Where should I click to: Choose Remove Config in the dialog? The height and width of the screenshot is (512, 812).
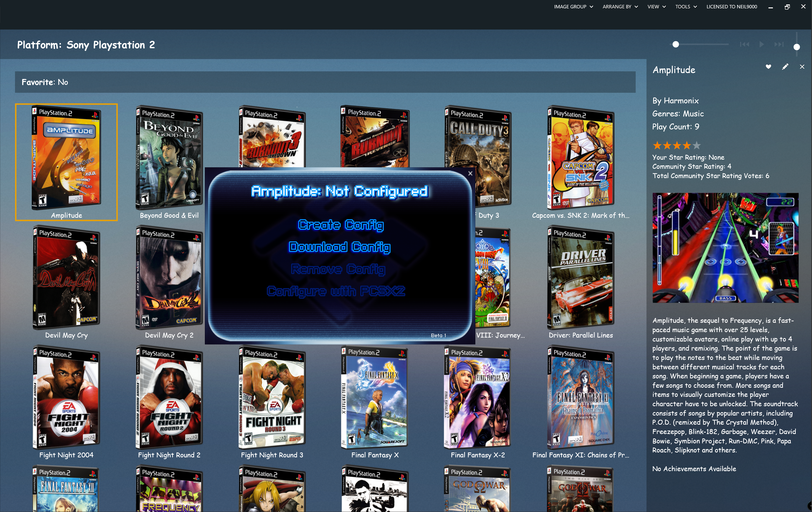click(338, 269)
